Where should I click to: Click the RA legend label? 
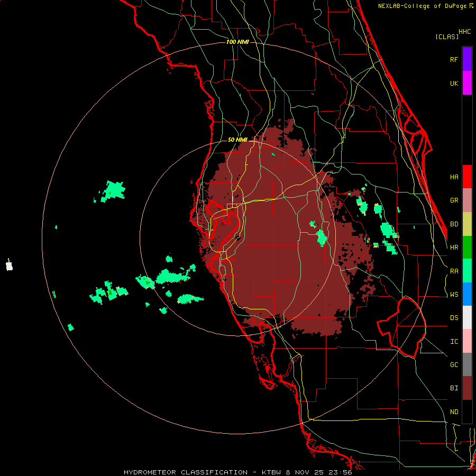(x=454, y=271)
